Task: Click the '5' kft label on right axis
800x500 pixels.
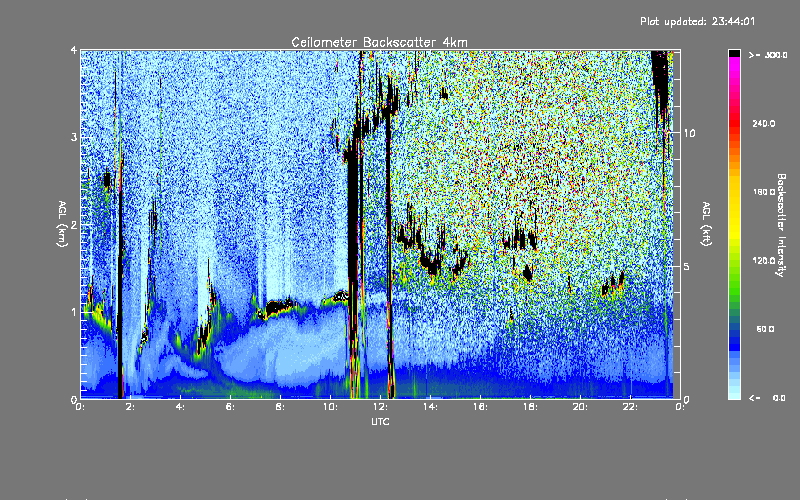Action: [x=687, y=266]
